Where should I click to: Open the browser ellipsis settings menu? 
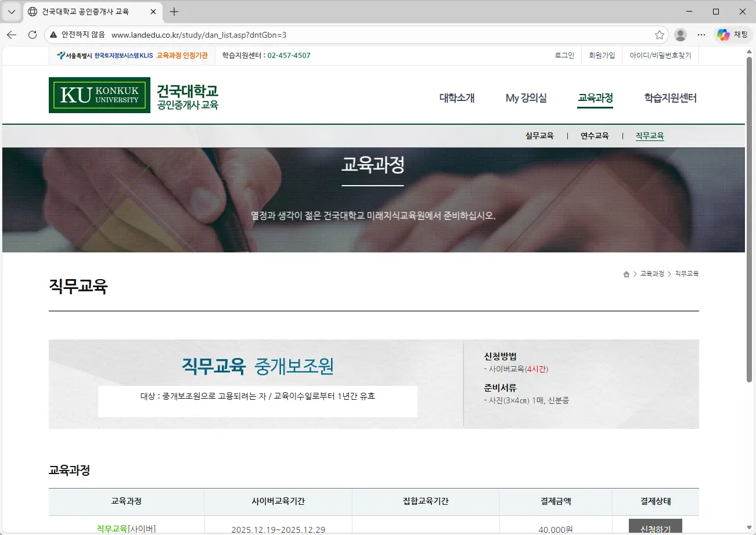click(x=701, y=35)
